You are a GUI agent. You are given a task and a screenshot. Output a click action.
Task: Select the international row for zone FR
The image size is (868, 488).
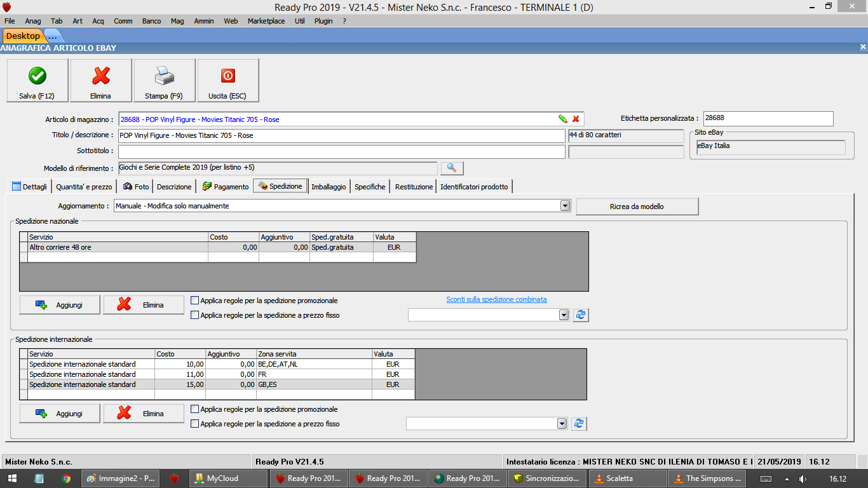click(x=217, y=374)
